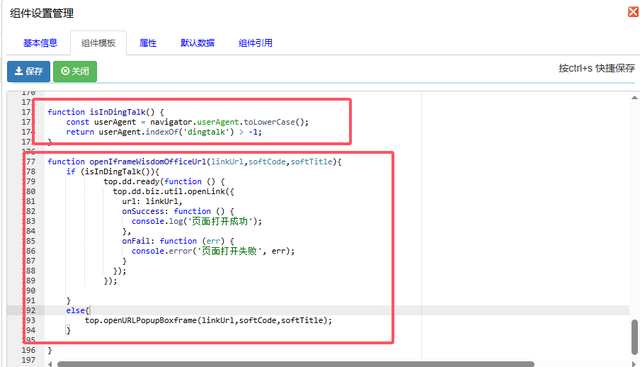Click the console.log '页面打开成功' line
The width and height of the screenshot is (640, 367).
pyautogui.click(x=197, y=221)
